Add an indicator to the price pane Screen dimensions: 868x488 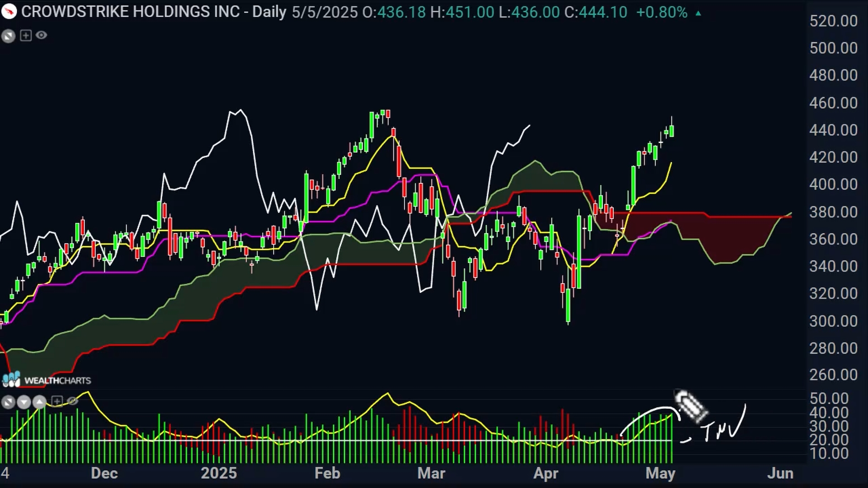tap(26, 35)
